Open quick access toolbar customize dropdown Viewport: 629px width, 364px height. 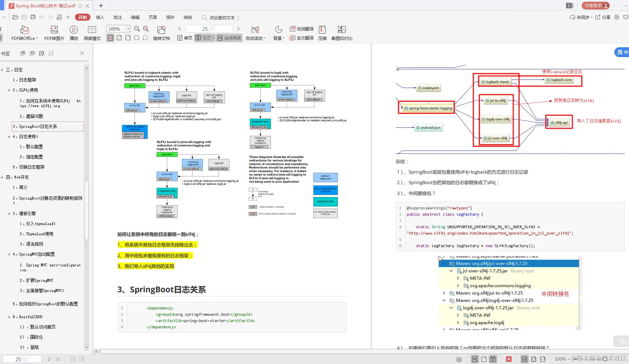click(68, 17)
